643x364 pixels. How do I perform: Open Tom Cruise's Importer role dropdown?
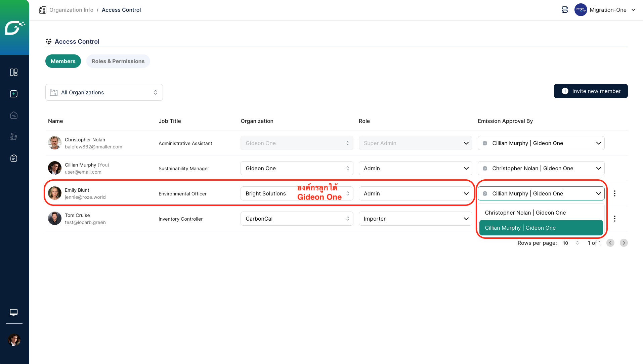[415, 219]
